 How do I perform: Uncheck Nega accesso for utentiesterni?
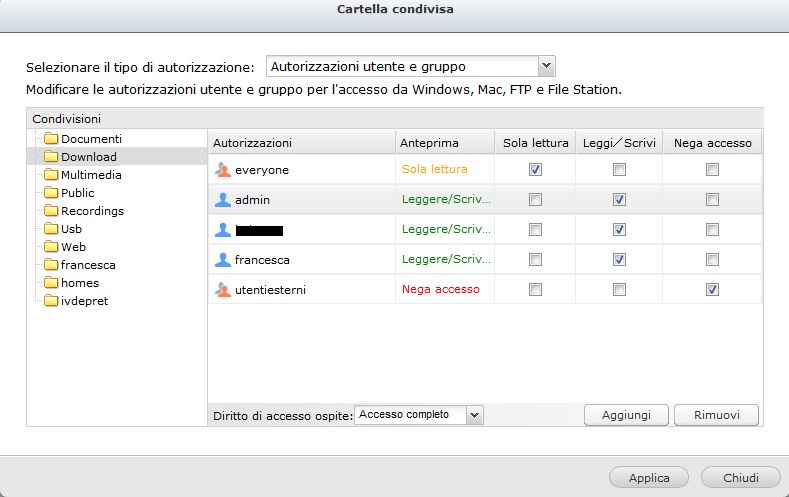coord(712,290)
